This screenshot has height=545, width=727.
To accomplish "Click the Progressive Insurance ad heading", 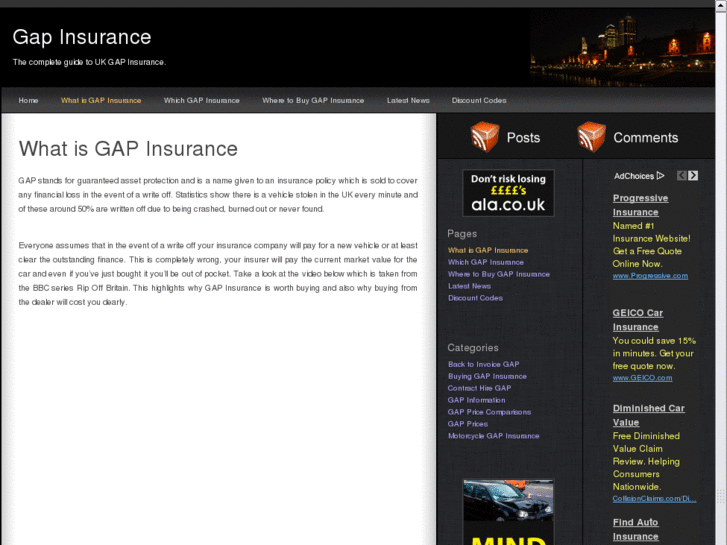I will click(x=640, y=205).
